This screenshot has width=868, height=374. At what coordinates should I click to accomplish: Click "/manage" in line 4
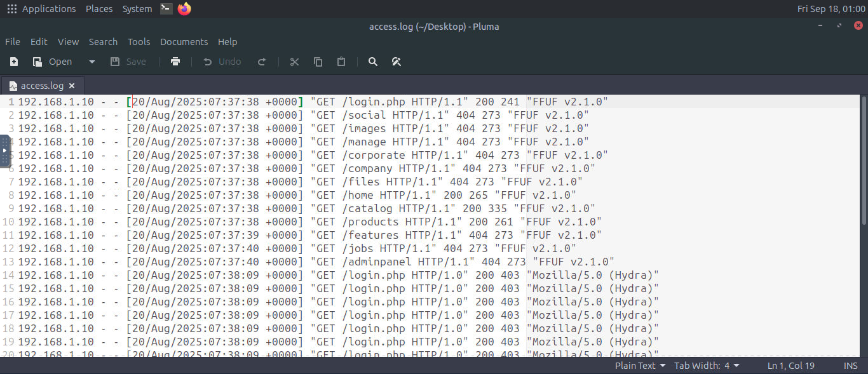point(364,142)
